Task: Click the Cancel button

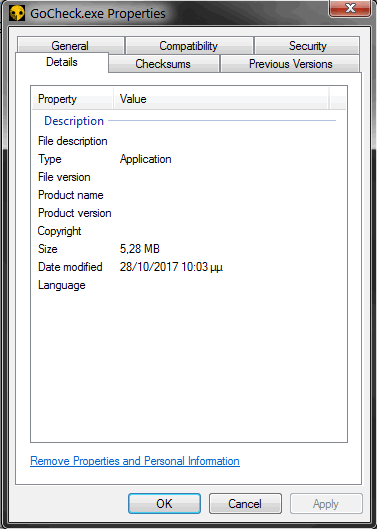Action: pos(245,504)
